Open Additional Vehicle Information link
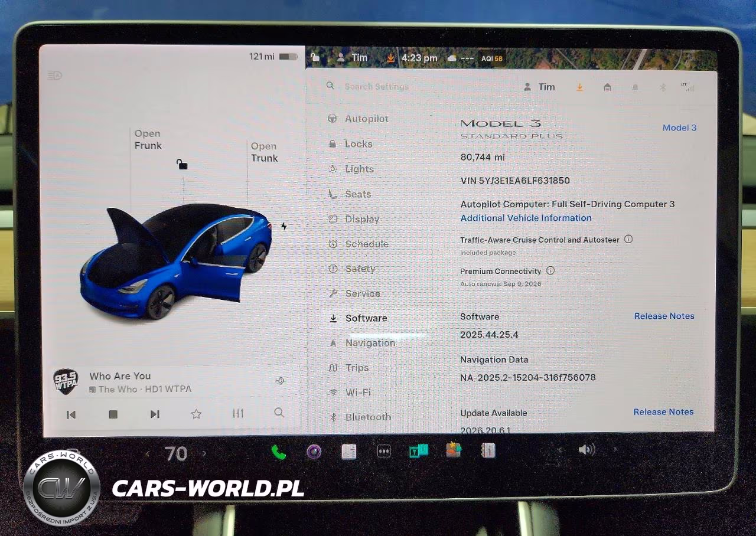Screen dimensions: 756x536 [x=526, y=218]
